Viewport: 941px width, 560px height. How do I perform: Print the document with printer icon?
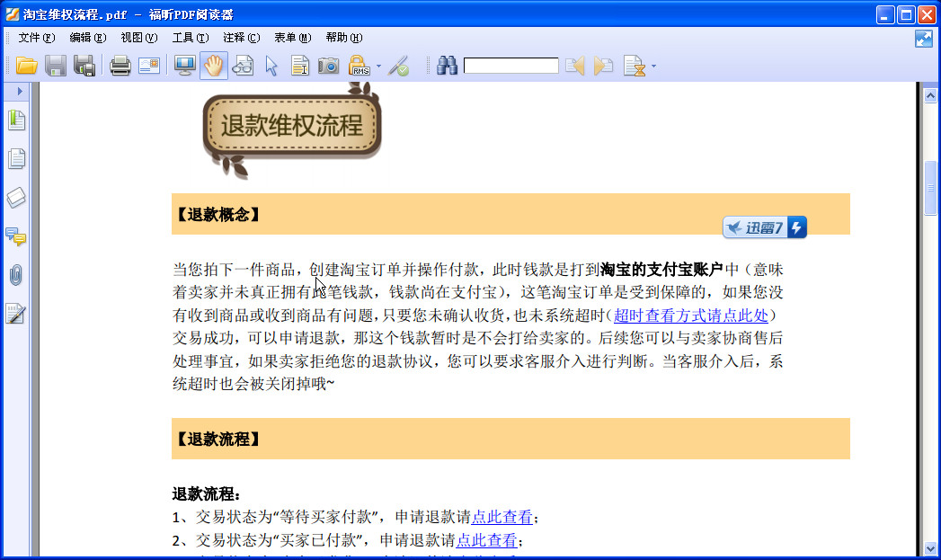[x=120, y=66]
